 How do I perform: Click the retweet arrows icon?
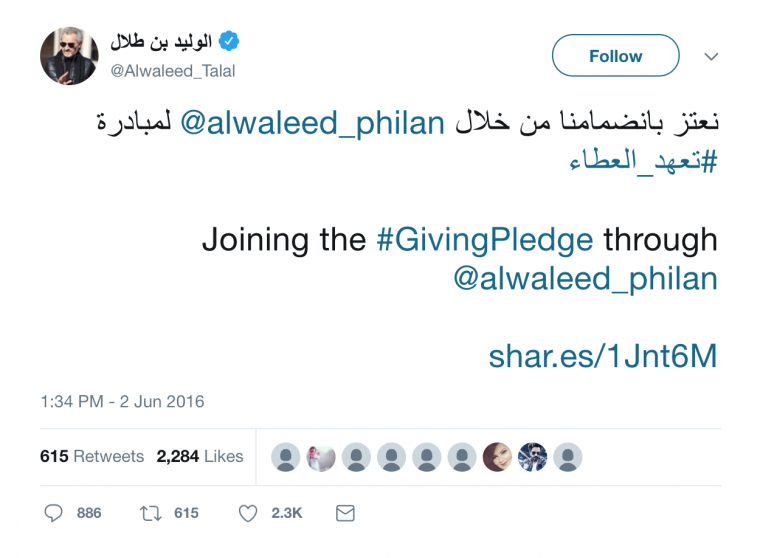point(149,513)
